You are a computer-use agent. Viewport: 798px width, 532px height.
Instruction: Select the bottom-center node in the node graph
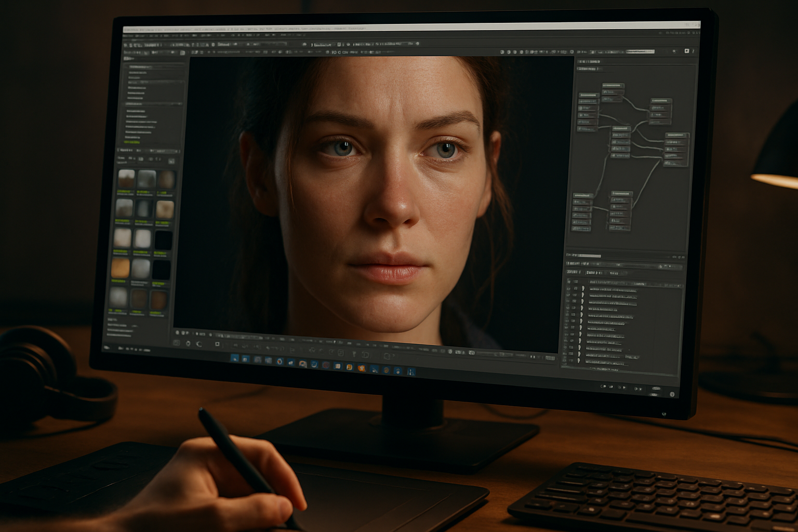click(x=620, y=210)
